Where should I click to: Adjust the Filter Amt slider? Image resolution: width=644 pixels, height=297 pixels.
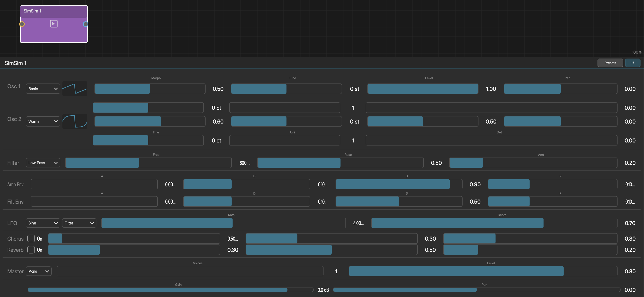pos(533,163)
